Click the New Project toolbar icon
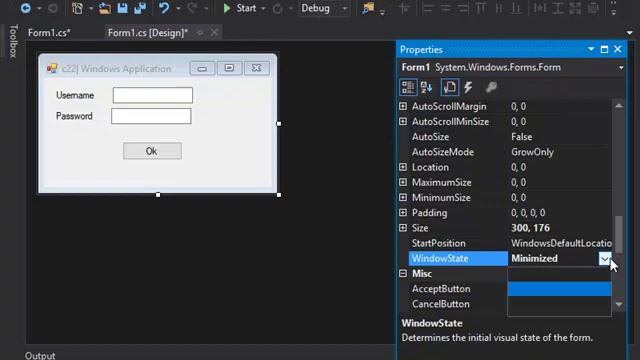This screenshot has width=640, height=360. coord(77,8)
